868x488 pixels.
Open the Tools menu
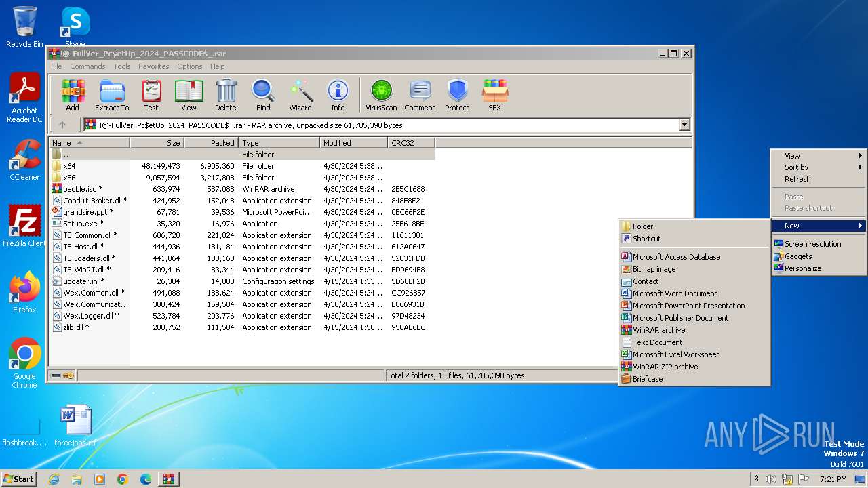pyautogui.click(x=122, y=66)
